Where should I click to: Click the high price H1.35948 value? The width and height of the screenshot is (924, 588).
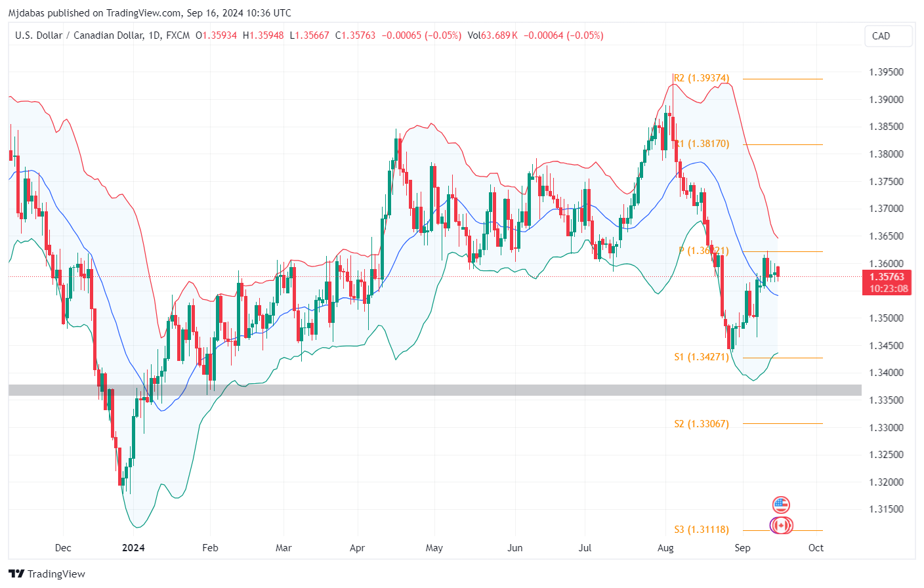pyautogui.click(x=263, y=35)
